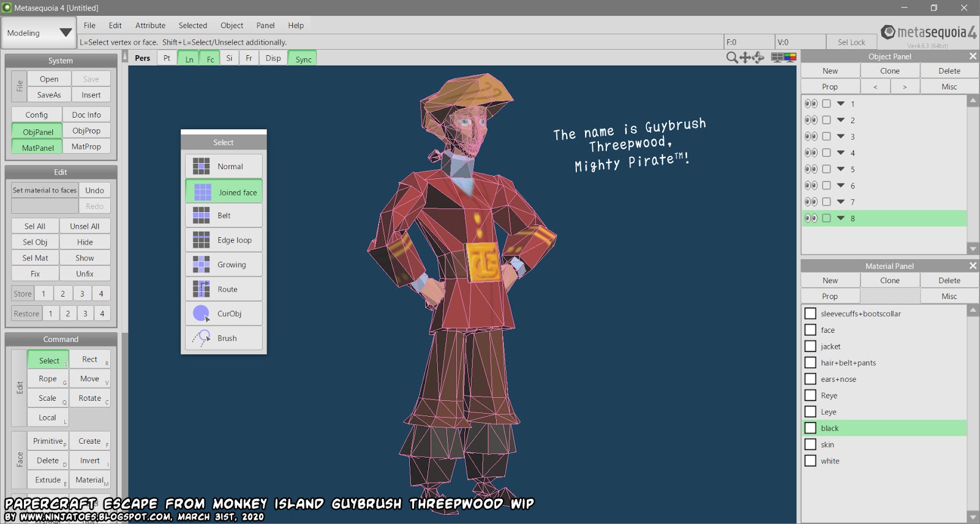Click the face material color swatch
The height and width of the screenshot is (524, 980).
click(810, 330)
